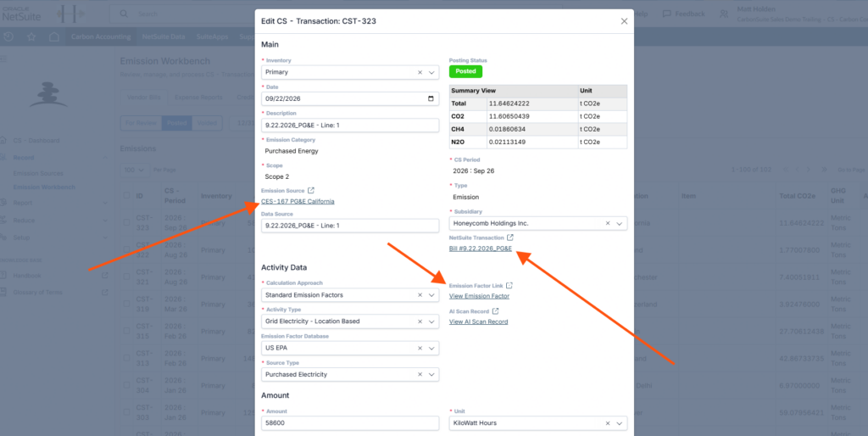Click into the Data Source input field
Image resolution: width=868 pixels, height=436 pixels.
pyautogui.click(x=350, y=226)
